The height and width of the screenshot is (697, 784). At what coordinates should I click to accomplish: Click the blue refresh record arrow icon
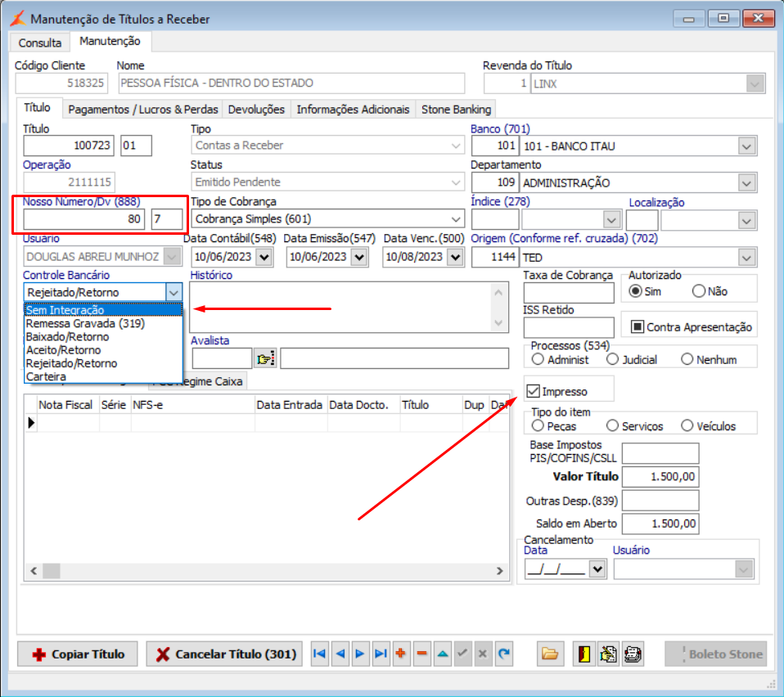504,654
